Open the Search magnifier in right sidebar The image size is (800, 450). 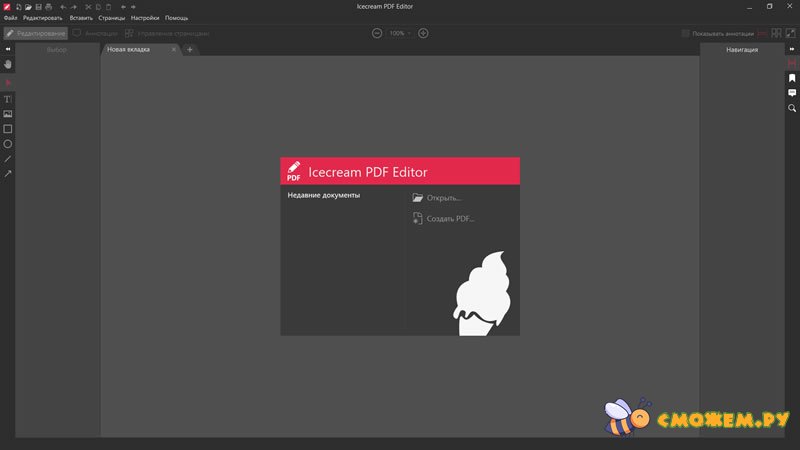[x=792, y=108]
